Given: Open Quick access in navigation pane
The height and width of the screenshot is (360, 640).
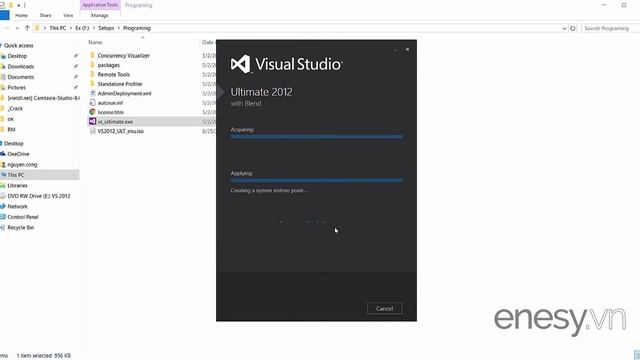Looking at the screenshot, I should click(x=18, y=45).
